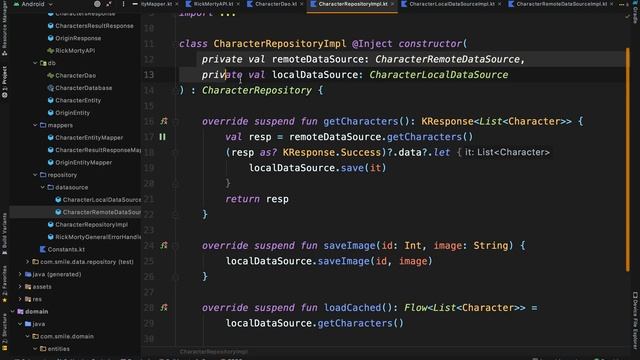Click the scroll-from-source target icon
This screenshot has height=360, width=640.
(97, 4)
